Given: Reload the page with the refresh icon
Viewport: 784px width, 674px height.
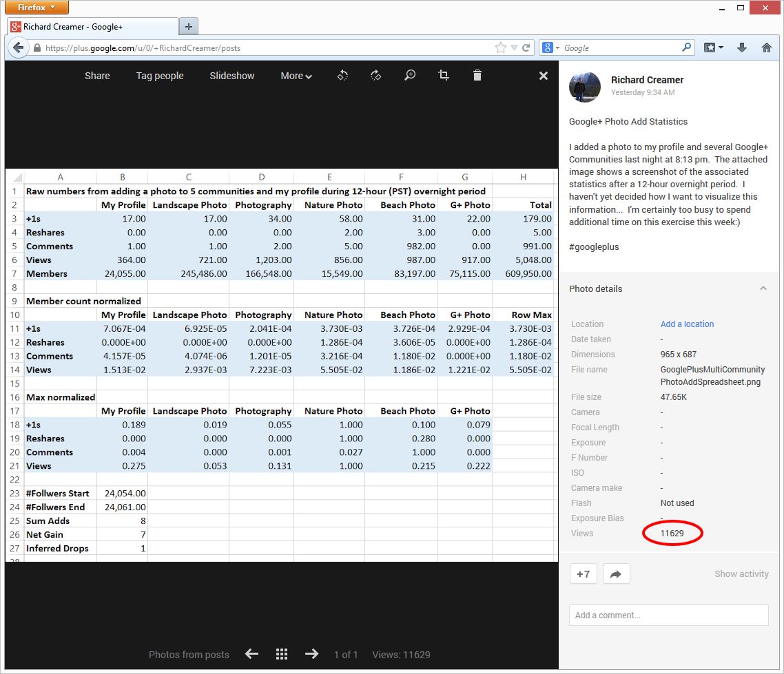Looking at the screenshot, I should coord(526,48).
